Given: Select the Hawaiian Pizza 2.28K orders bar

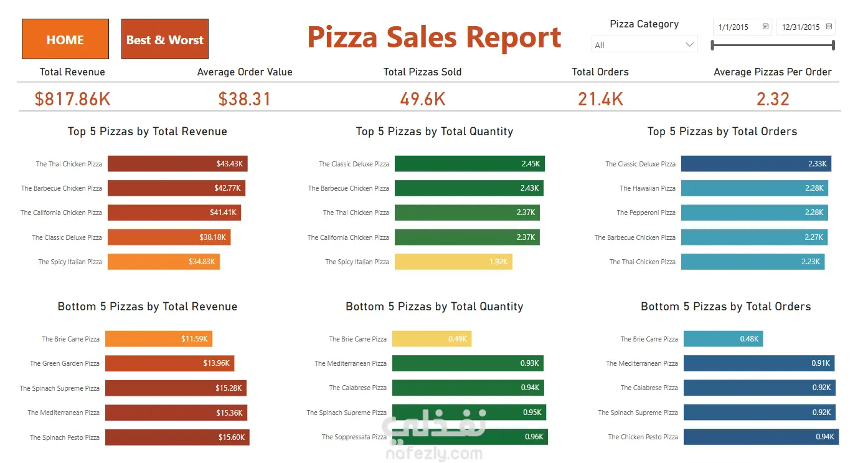Looking at the screenshot, I should (755, 188).
